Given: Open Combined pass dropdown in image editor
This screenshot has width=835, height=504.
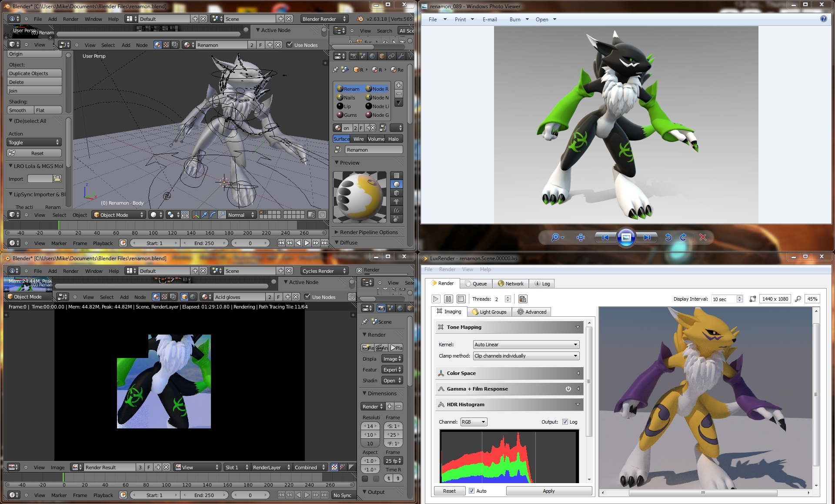Looking at the screenshot, I should 310,467.
